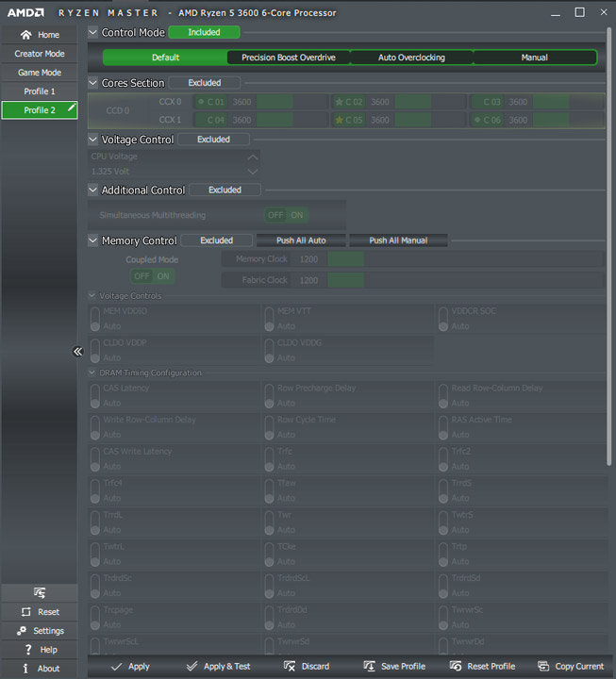This screenshot has width=616, height=679.
Task: Increase CPU Voltage with the up arrow
Action: (x=253, y=157)
